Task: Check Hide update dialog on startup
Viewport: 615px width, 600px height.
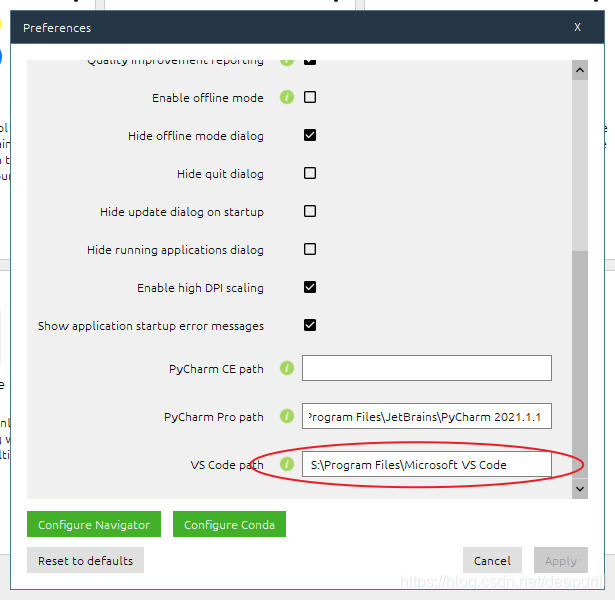Action: [x=310, y=211]
